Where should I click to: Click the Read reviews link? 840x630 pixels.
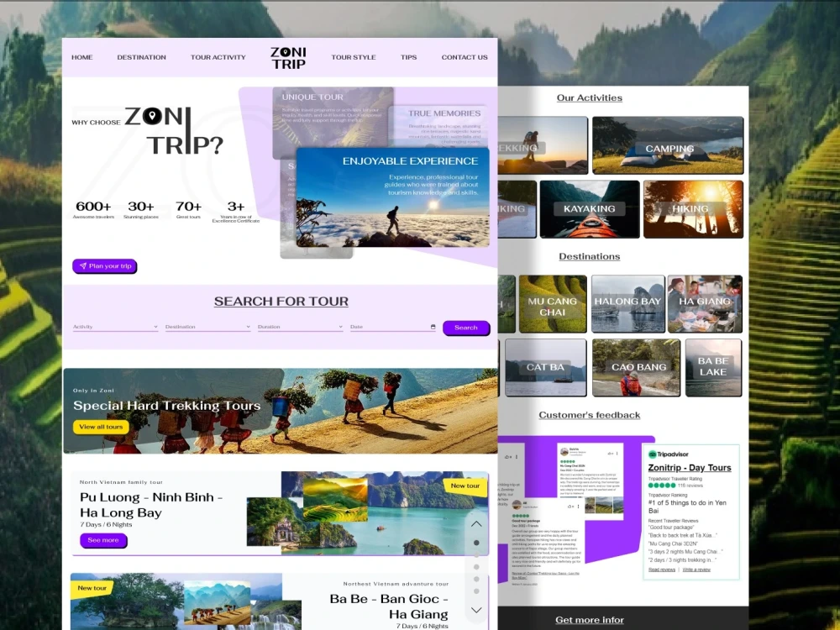point(662,570)
